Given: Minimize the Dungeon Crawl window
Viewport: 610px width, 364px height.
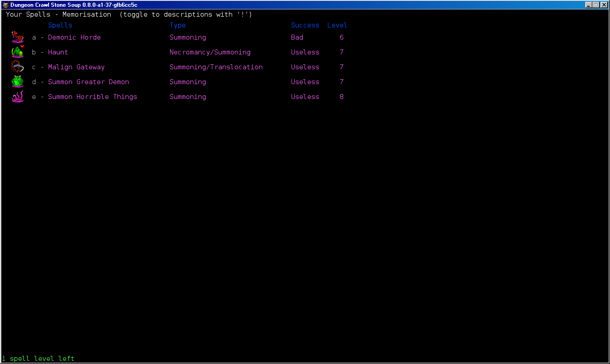Looking at the screenshot, I should pyautogui.click(x=588, y=5).
